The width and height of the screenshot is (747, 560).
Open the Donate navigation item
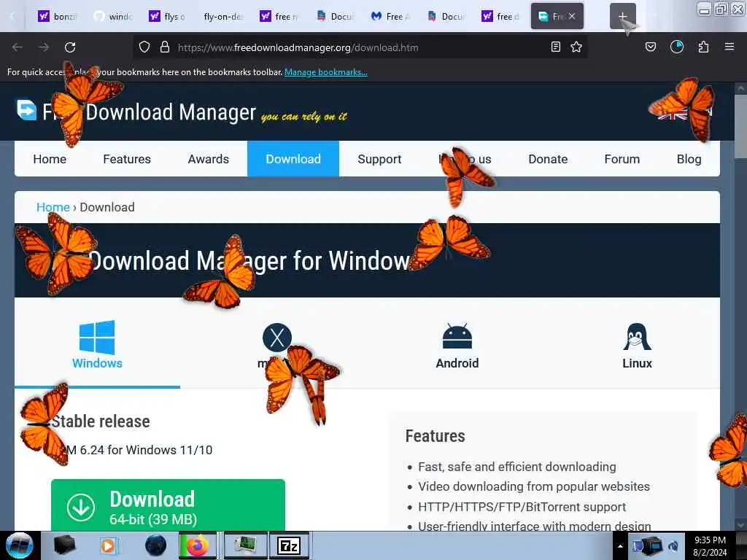[548, 159]
